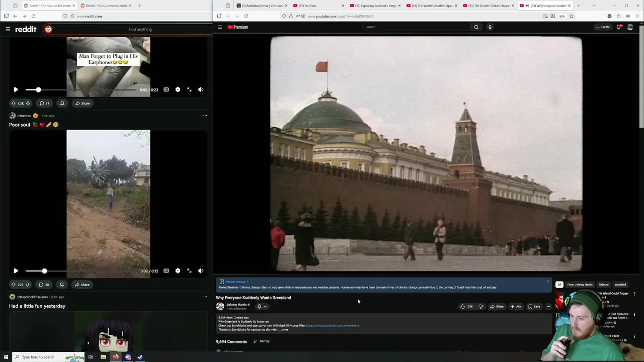Downvote the post with 1.3K votes
This screenshot has height=362, width=644.
[x=28, y=103]
